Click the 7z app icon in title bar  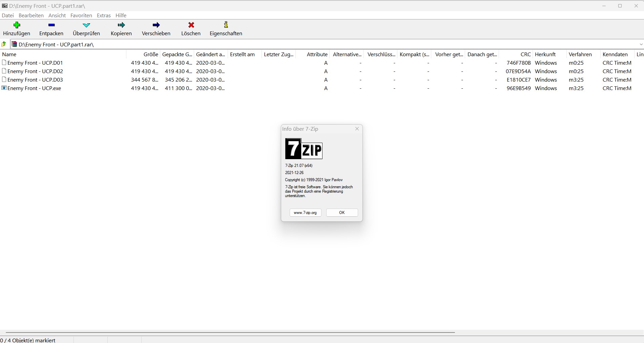tap(5, 6)
